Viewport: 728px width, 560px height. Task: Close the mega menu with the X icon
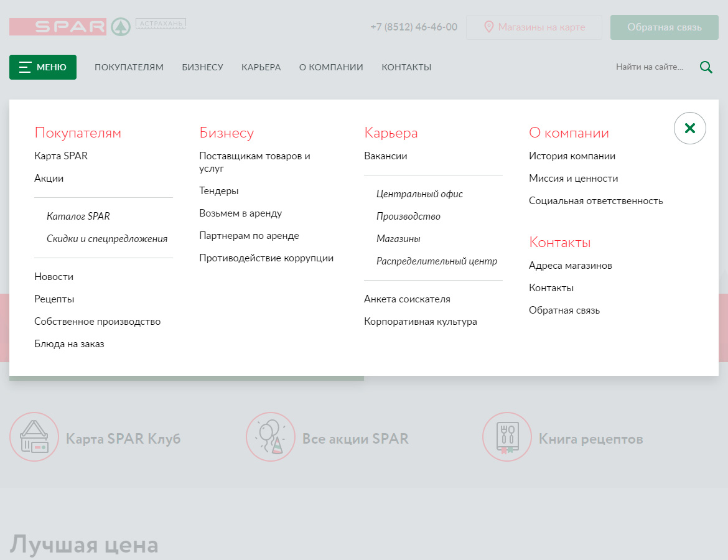689,128
